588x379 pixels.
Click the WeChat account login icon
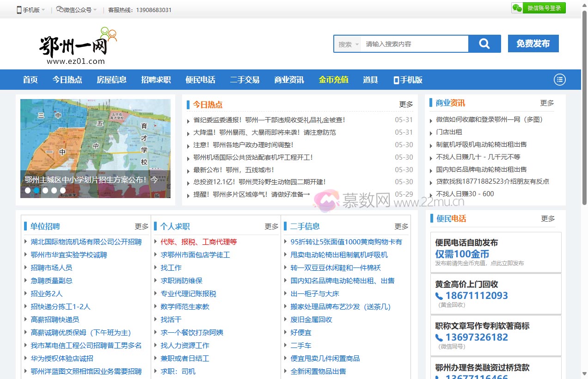pyautogui.click(x=517, y=8)
